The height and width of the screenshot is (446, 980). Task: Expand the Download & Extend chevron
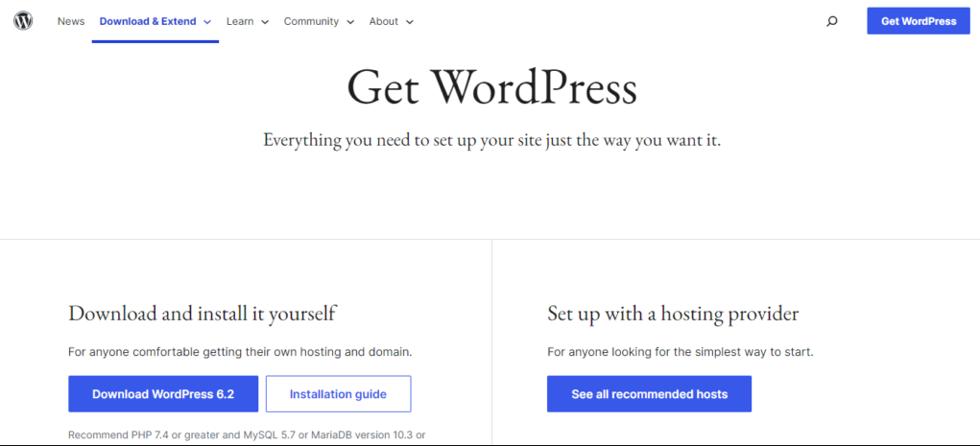point(207,22)
